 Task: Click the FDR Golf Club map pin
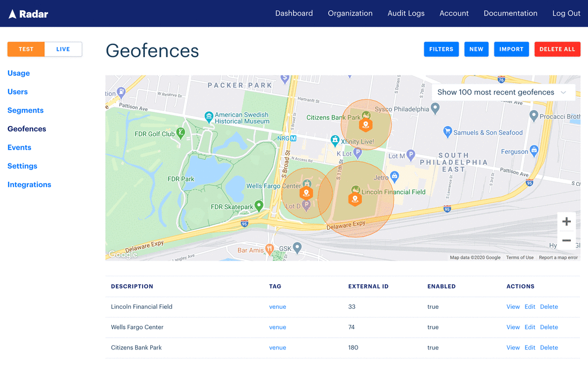tap(181, 132)
